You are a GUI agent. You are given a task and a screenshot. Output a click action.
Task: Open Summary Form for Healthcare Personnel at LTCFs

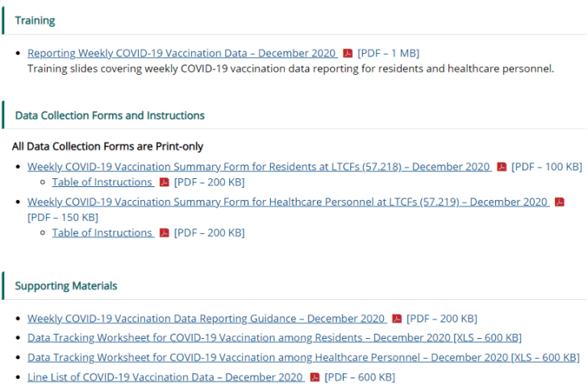pyautogui.click(x=287, y=202)
